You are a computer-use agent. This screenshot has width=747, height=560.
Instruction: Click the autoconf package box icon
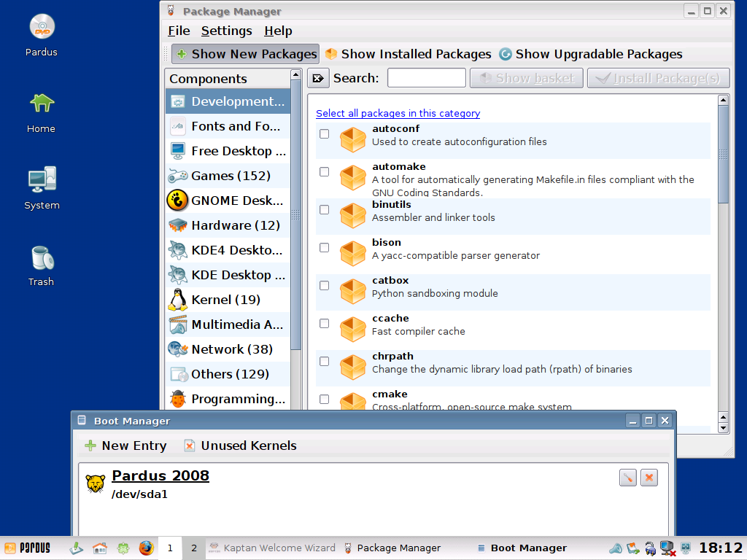(353, 139)
